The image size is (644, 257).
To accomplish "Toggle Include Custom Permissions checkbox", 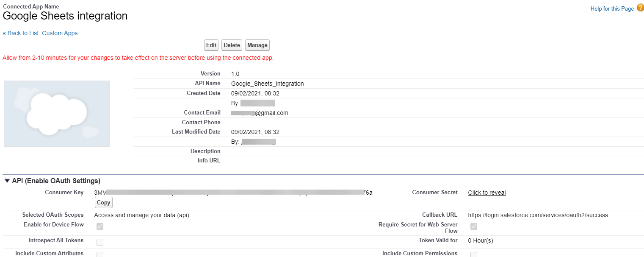I will click(x=474, y=254).
